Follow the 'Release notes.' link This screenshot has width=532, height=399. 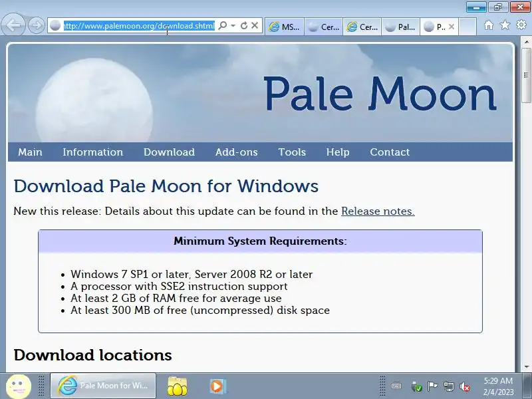coord(378,211)
